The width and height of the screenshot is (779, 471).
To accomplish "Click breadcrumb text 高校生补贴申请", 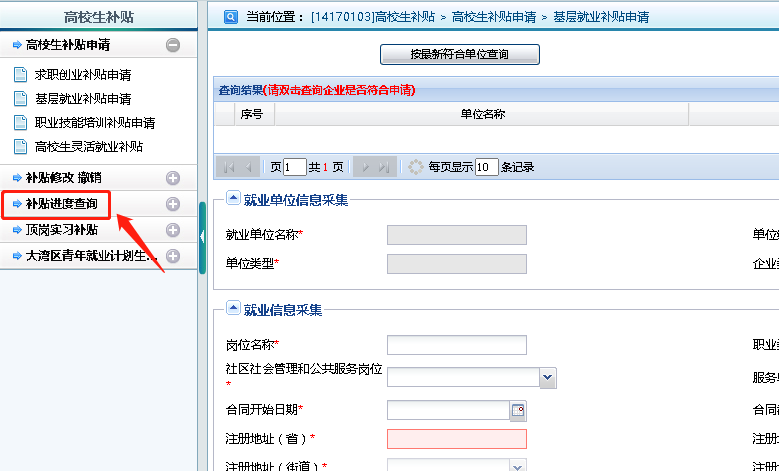I will (494, 17).
